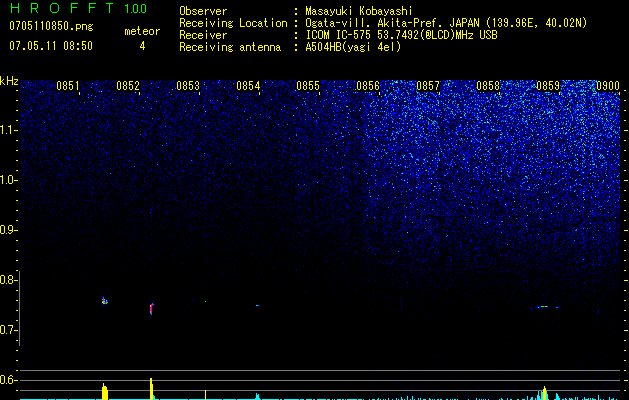
Task: Click the 0.8 kHz axis label
Action: pyautogui.click(x=8, y=280)
